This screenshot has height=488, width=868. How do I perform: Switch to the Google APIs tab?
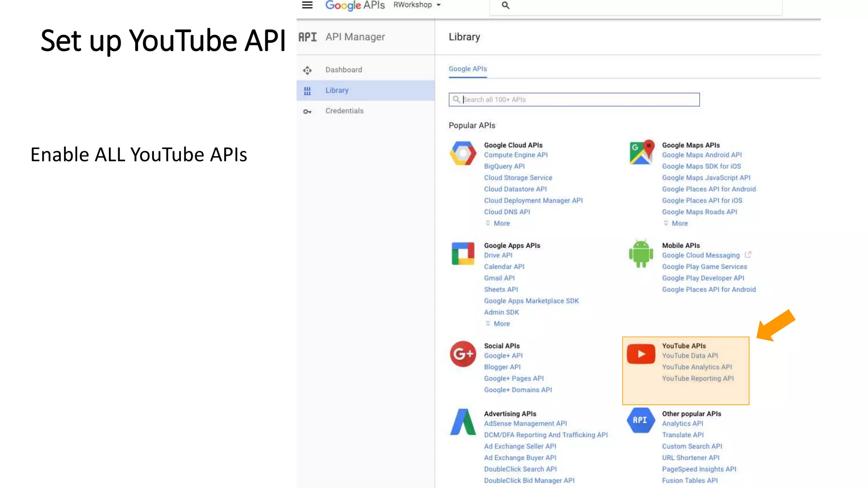pyautogui.click(x=467, y=69)
